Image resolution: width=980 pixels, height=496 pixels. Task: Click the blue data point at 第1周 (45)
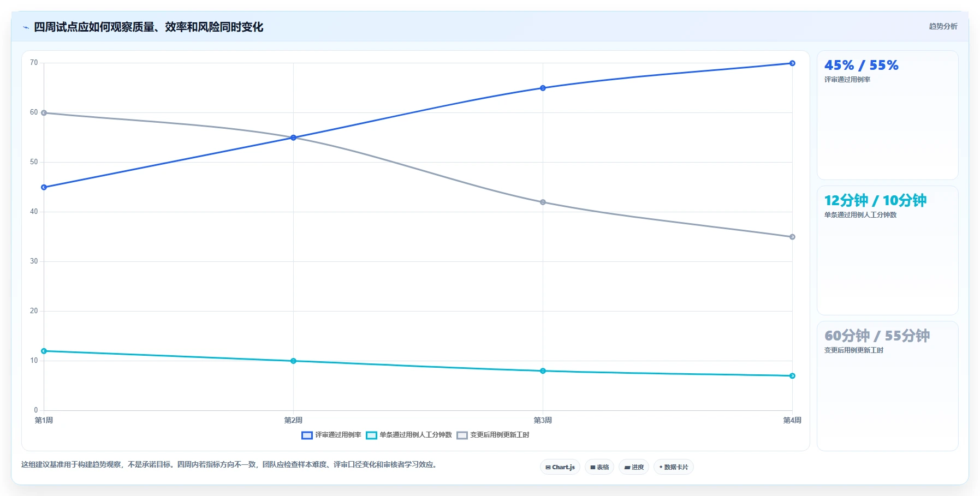44,187
